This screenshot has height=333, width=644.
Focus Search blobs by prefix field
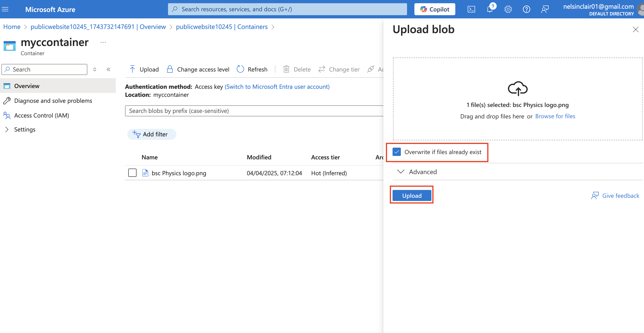[x=254, y=111]
